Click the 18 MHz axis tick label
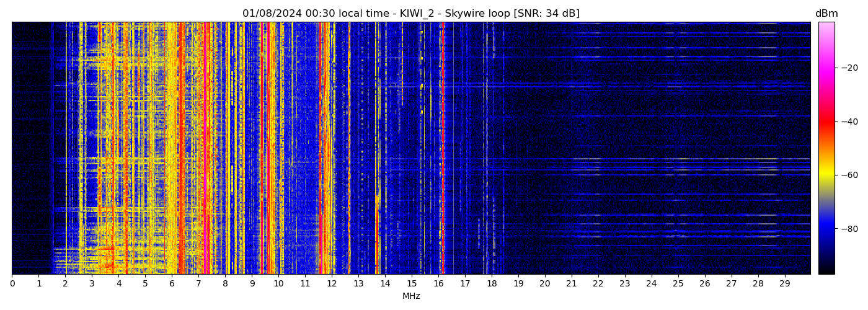This screenshot has height=310, width=868. pyautogui.click(x=492, y=284)
